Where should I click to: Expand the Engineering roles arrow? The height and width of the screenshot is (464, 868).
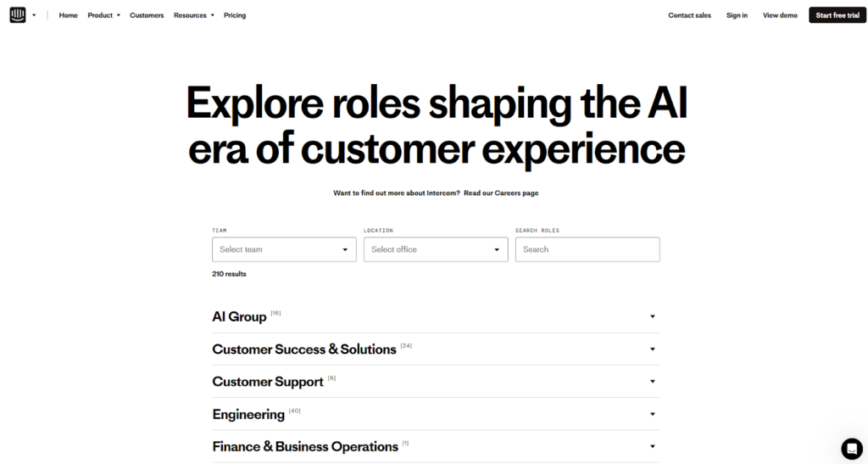[652, 414]
